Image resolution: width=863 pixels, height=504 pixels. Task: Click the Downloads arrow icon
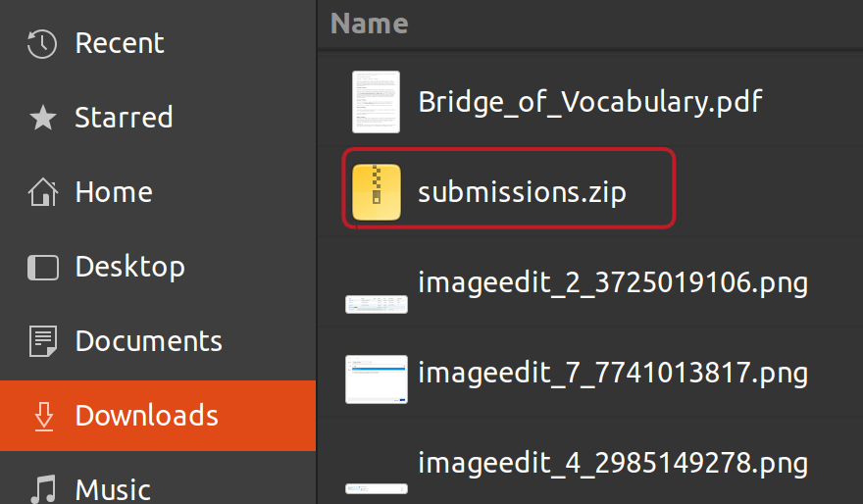(x=42, y=416)
